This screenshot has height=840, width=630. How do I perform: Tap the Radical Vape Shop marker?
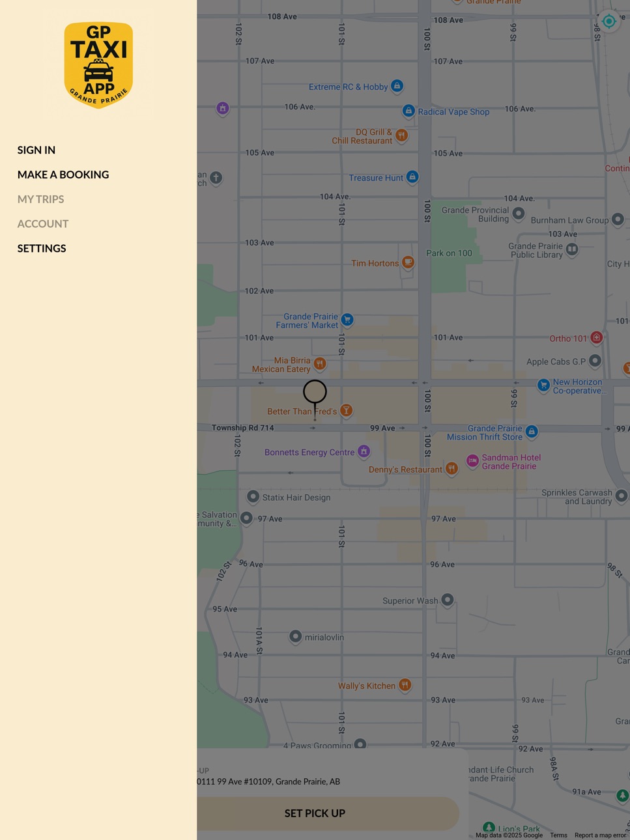(x=408, y=111)
